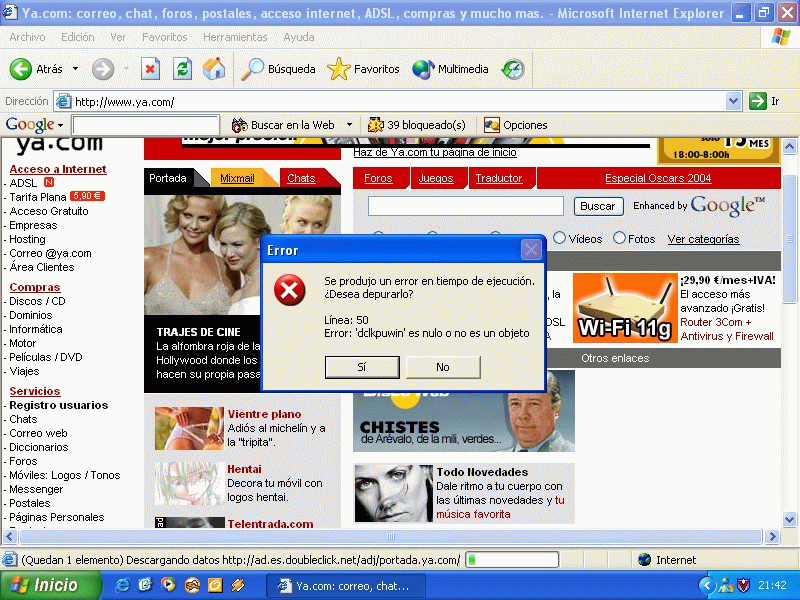This screenshot has height=600, width=800.
Task: Open the Ver menu
Action: pos(118,37)
